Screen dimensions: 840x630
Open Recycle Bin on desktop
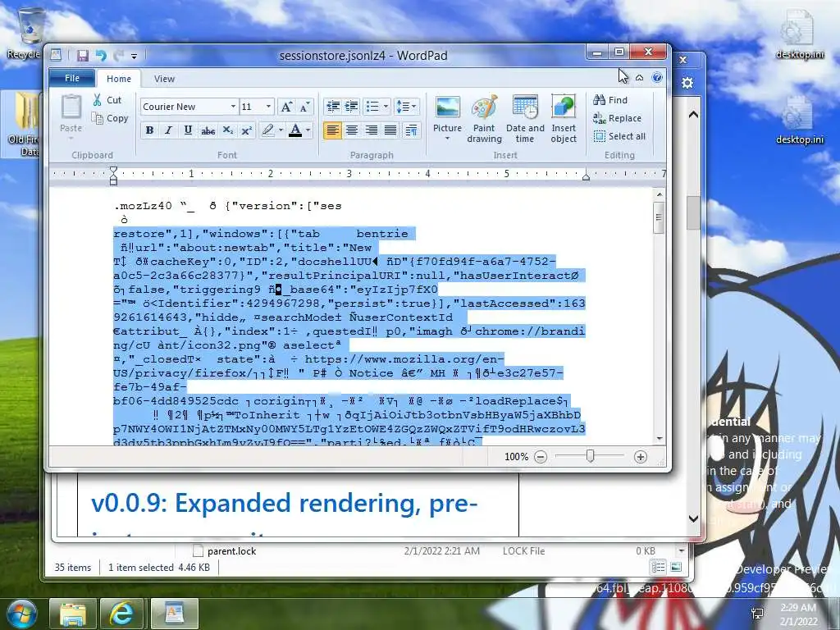click(x=28, y=34)
